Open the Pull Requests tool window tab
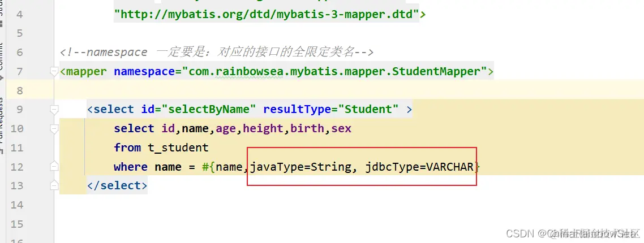644x243 pixels. tap(2, 121)
